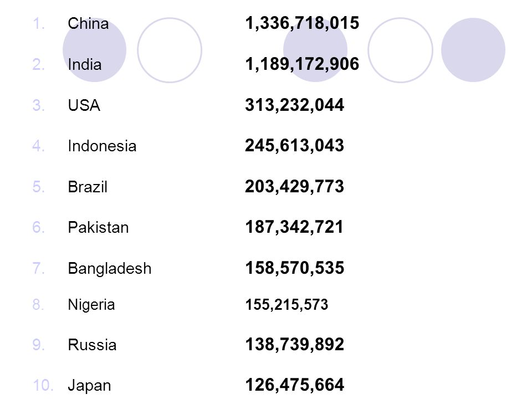Click the USA country label
Image resolution: width=532 pixels, height=399 pixels.
click(84, 105)
